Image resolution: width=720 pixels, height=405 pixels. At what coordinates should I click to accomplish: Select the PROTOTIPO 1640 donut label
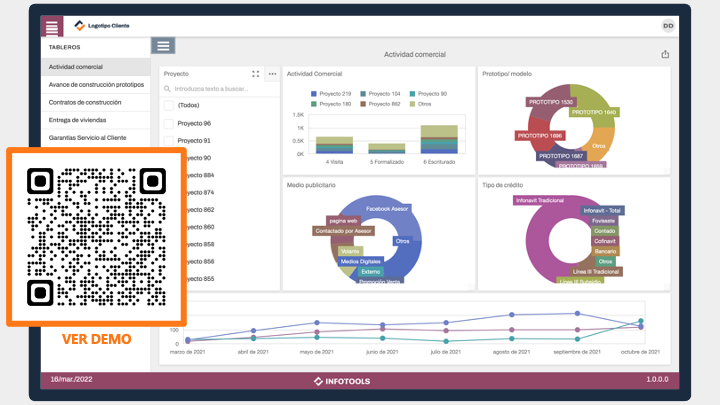[594, 112]
